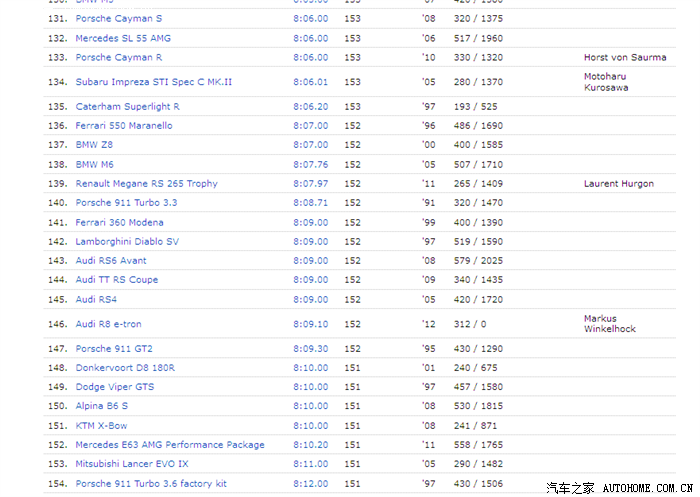The width and height of the screenshot is (700, 497).
Task: Select the Ferrari 360 Modena link
Action: [x=119, y=223]
